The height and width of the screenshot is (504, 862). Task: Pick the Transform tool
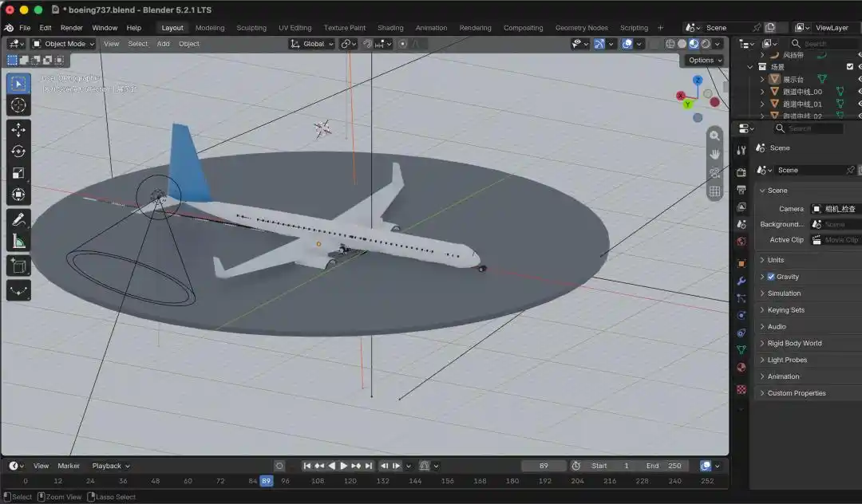pyautogui.click(x=18, y=195)
